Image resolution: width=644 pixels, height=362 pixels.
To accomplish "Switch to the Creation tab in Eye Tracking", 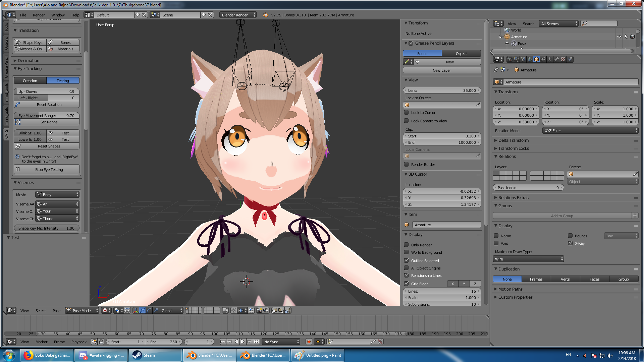I will [30, 81].
